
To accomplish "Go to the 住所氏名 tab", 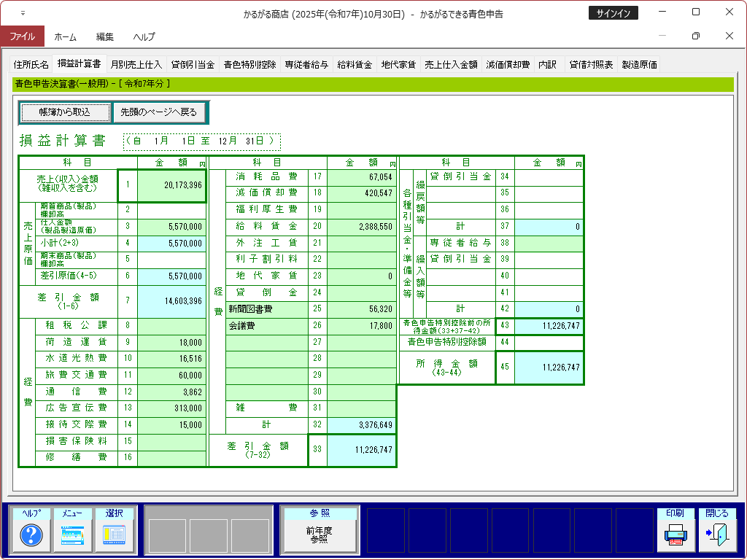I will point(31,64).
